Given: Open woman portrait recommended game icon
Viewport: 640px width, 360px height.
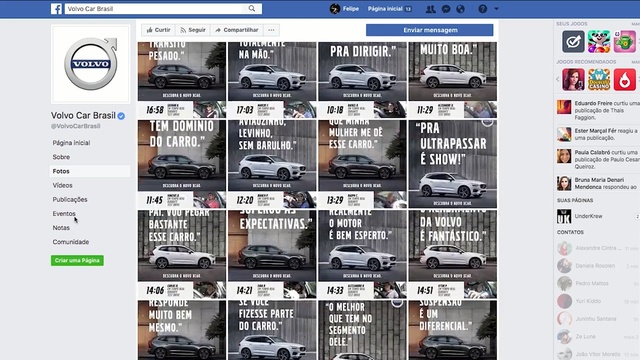Looking at the screenshot, I should (x=573, y=79).
